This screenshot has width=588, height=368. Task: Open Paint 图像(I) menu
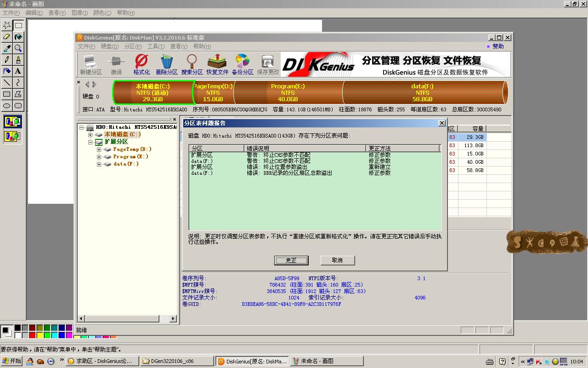[x=79, y=13]
